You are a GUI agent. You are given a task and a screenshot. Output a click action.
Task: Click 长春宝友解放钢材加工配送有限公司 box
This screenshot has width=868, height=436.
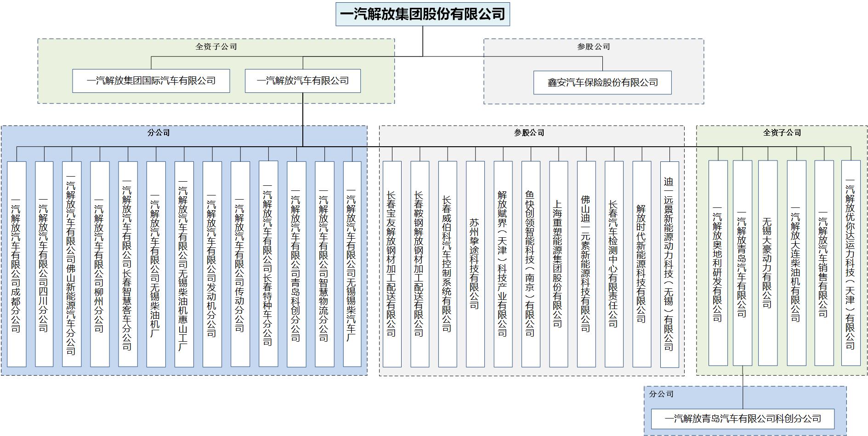point(392,264)
